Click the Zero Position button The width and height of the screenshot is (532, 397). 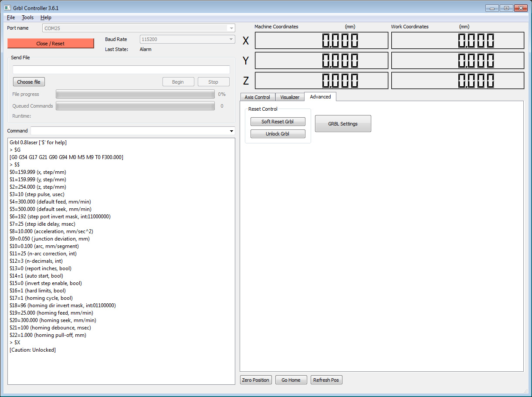(255, 380)
